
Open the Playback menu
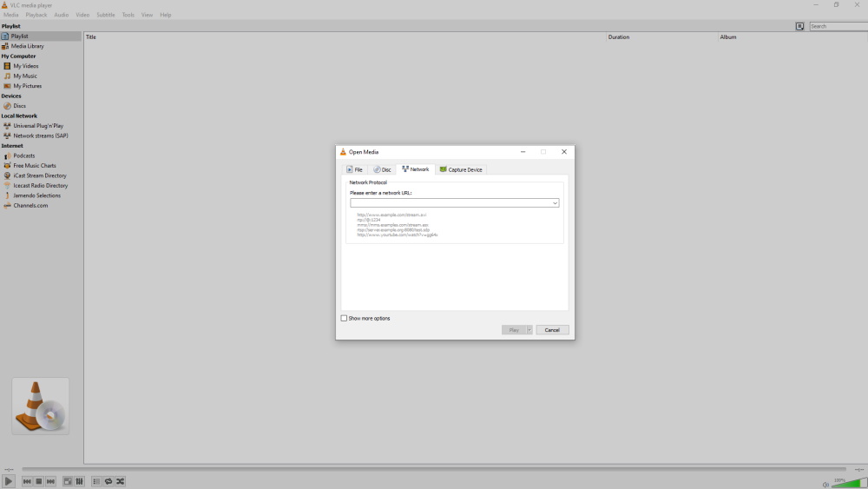coord(36,15)
